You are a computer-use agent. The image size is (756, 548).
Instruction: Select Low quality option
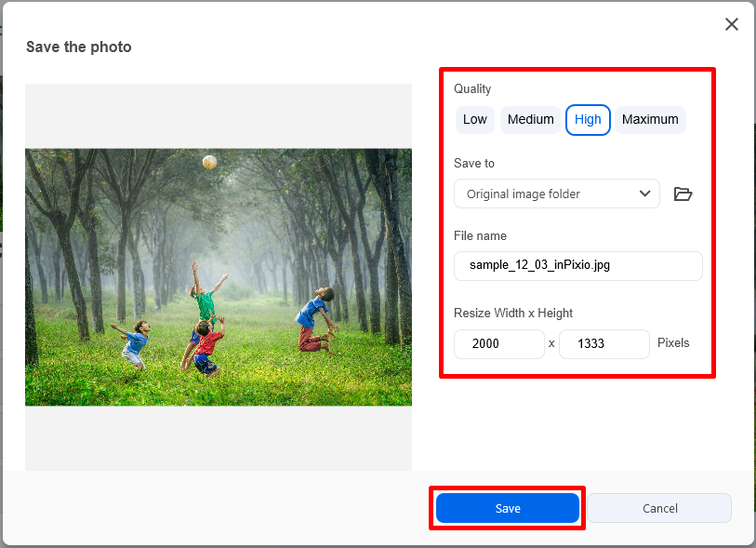(475, 120)
